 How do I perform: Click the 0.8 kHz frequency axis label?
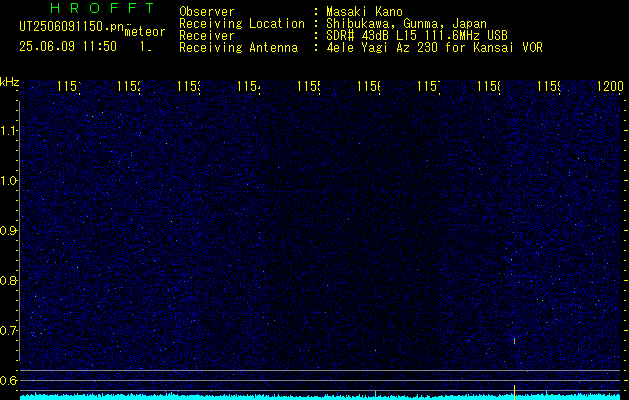(8, 280)
